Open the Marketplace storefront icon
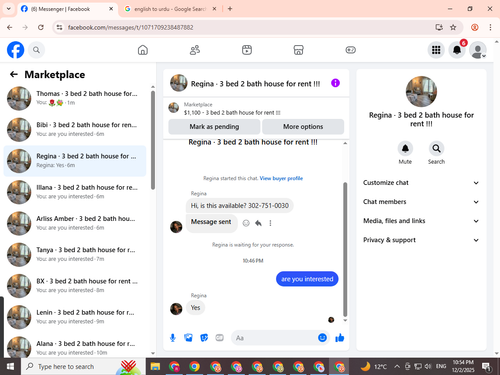The image size is (500, 375). (298, 50)
